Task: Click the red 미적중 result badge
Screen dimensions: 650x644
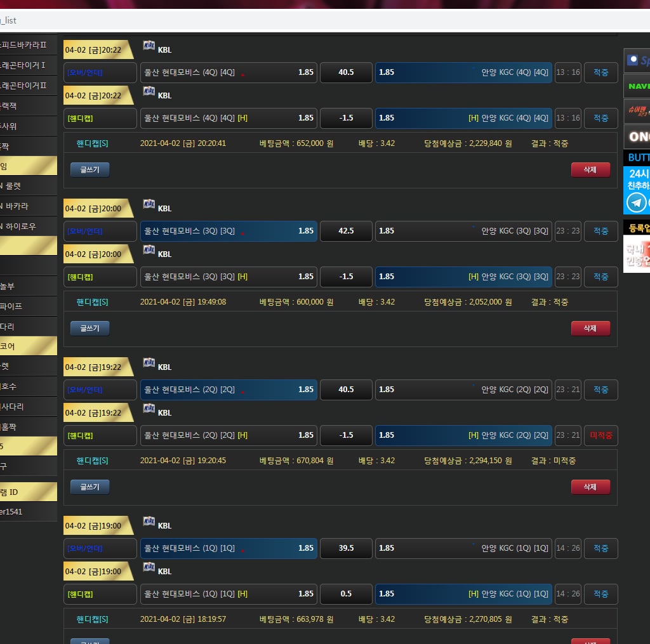Action: [600, 435]
